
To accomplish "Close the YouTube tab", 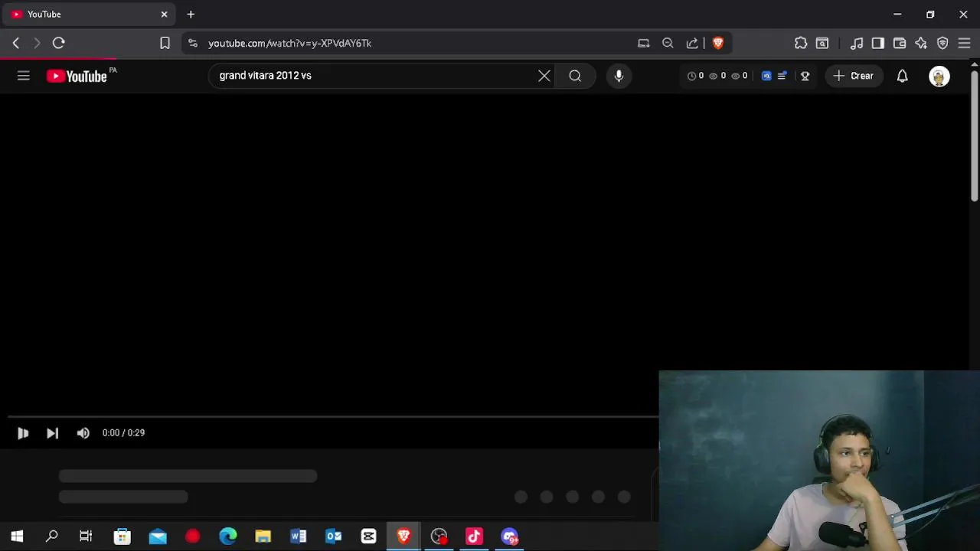I will pos(164,15).
